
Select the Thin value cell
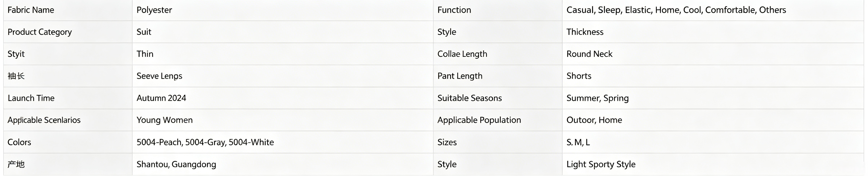283,54
